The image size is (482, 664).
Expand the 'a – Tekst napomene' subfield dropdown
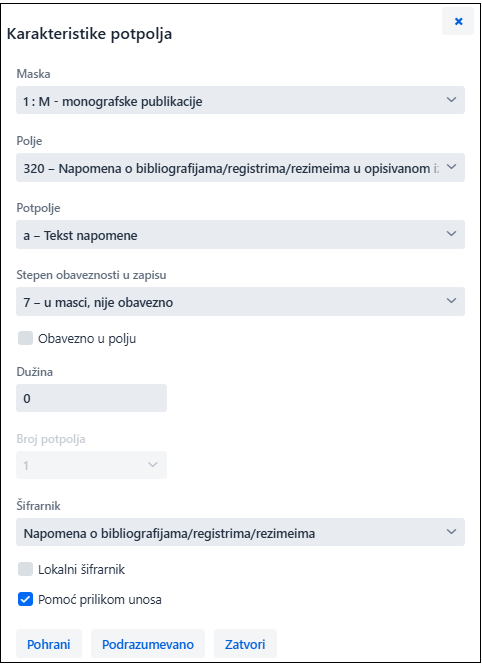click(x=240, y=234)
